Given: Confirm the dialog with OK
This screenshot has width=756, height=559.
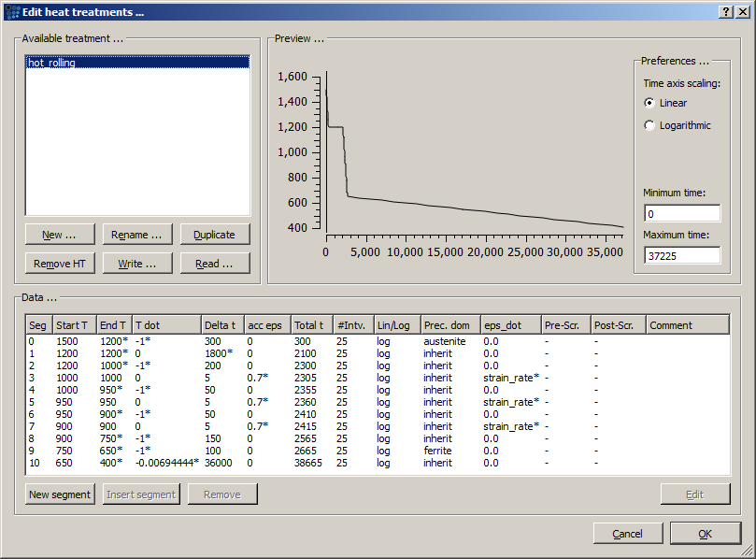Looking at the screenshot, I should click(705, 534).
